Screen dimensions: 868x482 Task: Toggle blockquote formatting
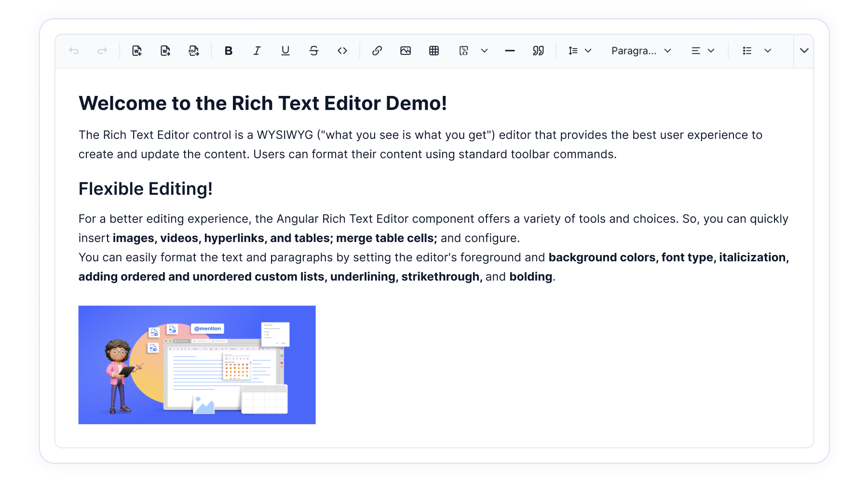click(x=538, y=51)
